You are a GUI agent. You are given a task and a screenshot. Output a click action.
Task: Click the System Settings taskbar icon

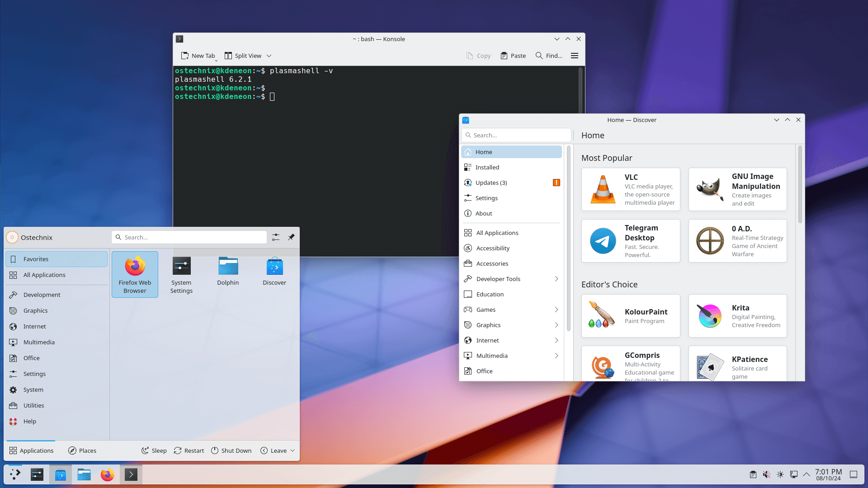tap(37, 474)
